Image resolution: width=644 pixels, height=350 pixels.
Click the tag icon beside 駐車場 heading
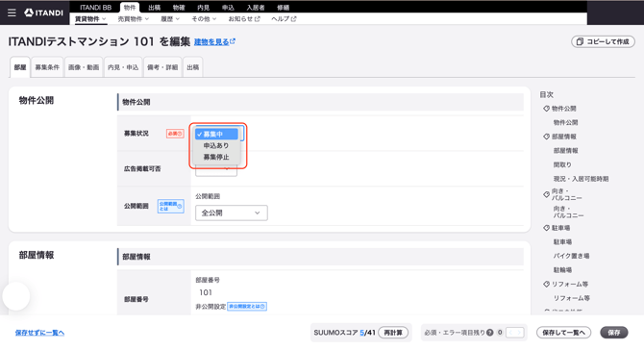(x=546, y=228)
